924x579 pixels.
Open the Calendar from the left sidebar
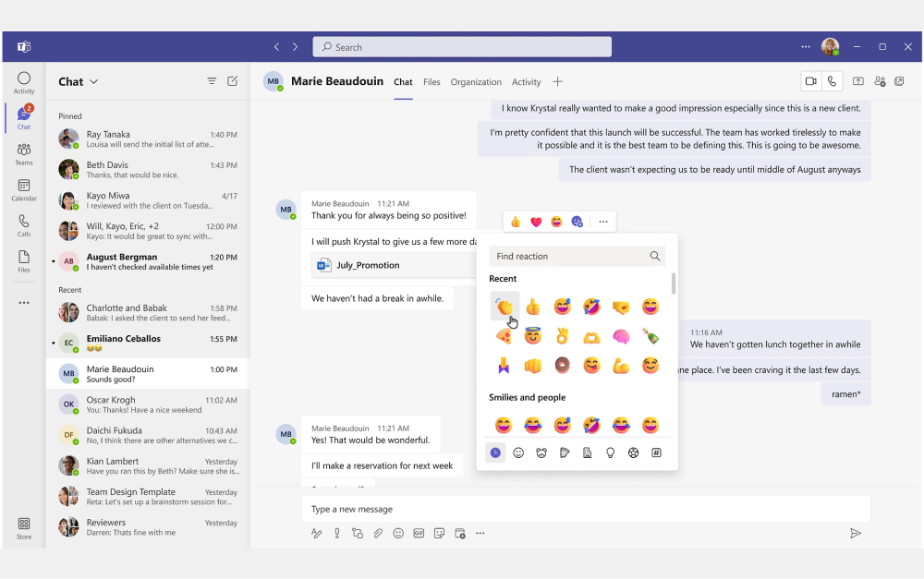[23, 191]
